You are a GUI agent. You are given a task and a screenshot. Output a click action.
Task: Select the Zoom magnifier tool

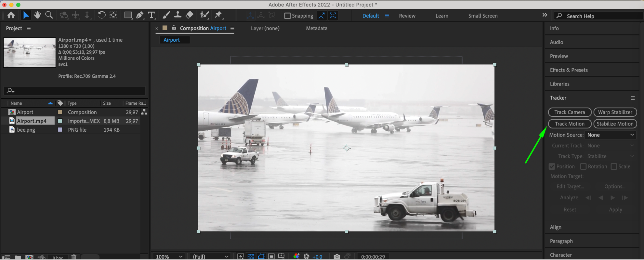point(49,15)
